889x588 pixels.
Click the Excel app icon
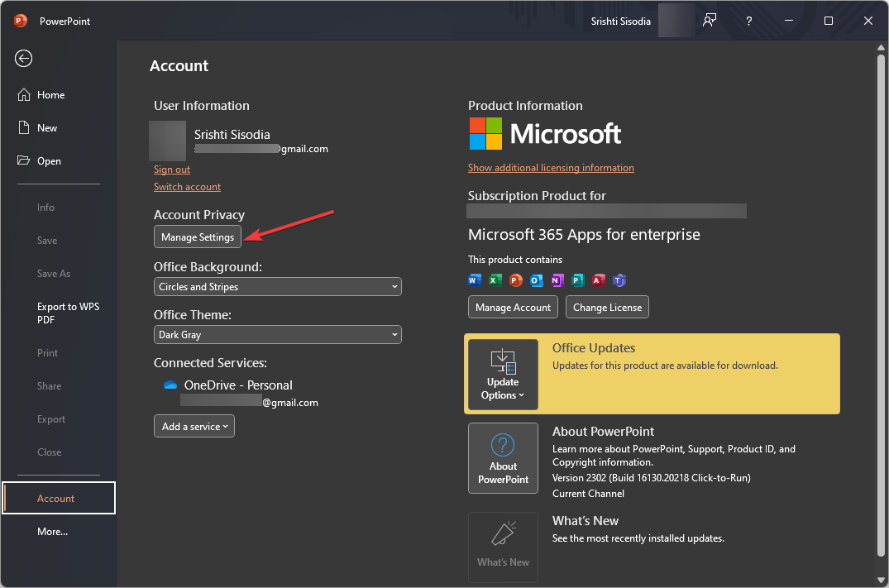[495, 280]
